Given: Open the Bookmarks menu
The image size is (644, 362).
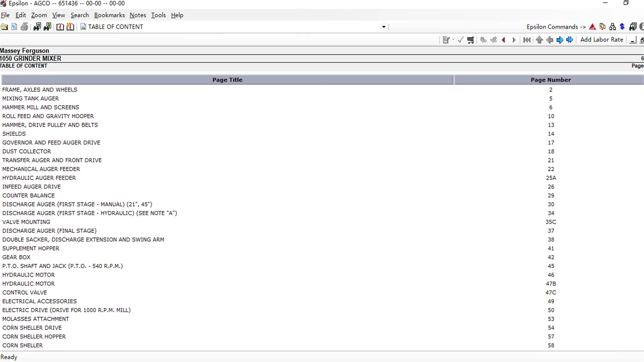Looking at the screenshot, I should [109, 15].
